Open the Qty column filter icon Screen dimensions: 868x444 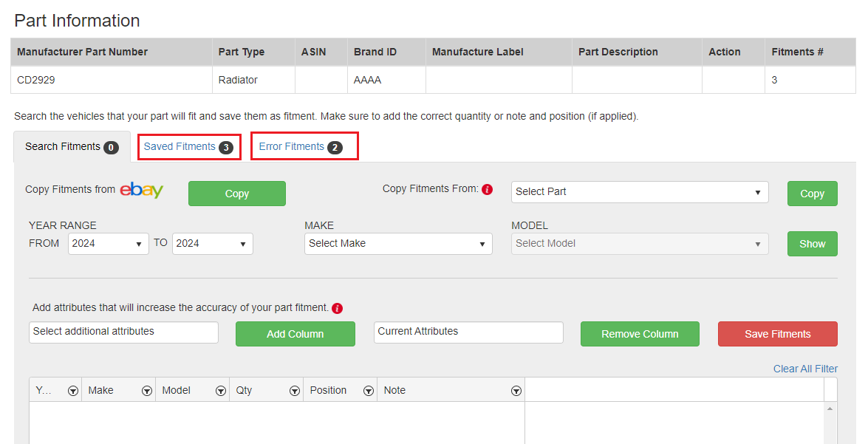click(x=294, y=391)
